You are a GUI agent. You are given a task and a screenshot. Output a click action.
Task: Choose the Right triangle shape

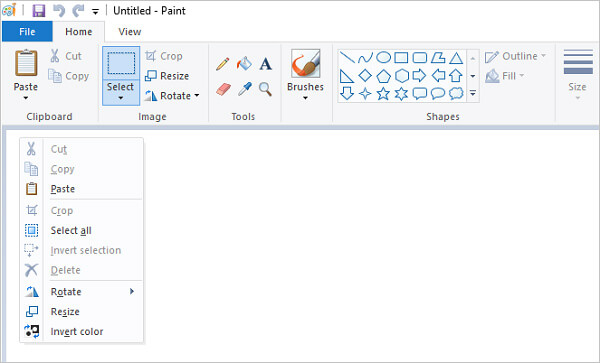[x=347, y=76]
